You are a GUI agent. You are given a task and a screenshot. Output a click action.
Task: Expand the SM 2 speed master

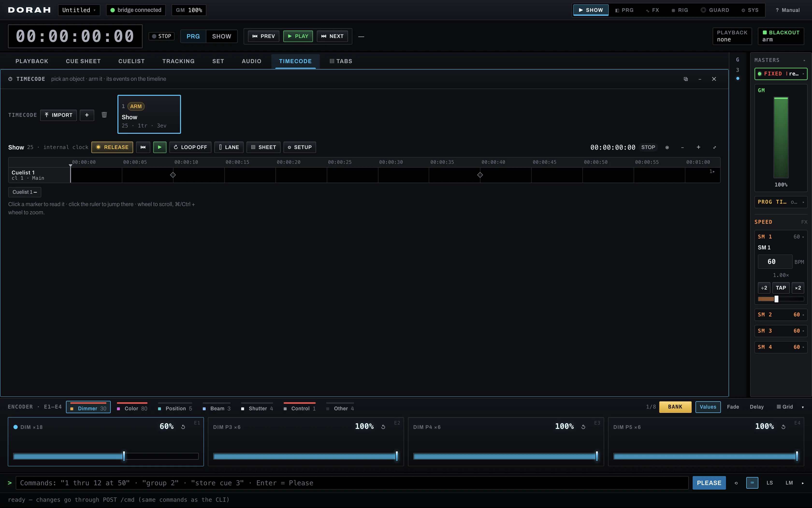(781, 315)
